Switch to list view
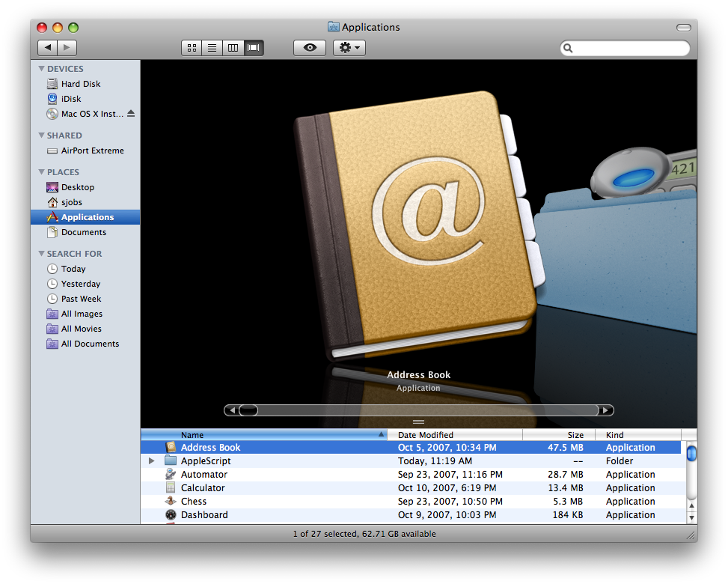Viewport: 728px width, 584px height. [212, 47]
